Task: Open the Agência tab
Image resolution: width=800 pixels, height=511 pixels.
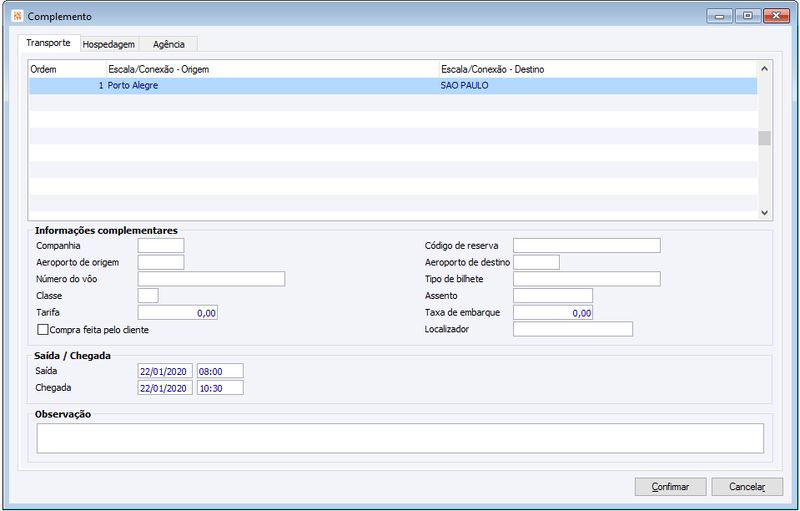Action: (168, 44)
